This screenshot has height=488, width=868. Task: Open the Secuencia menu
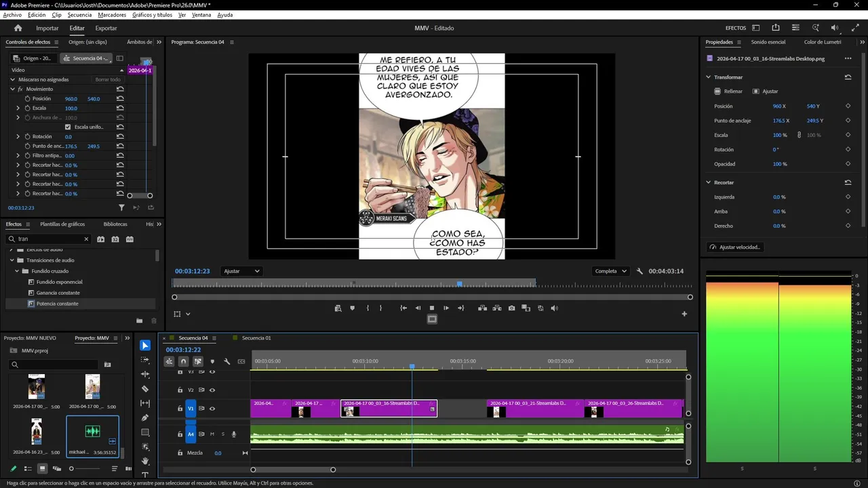[x=79, y=15]
